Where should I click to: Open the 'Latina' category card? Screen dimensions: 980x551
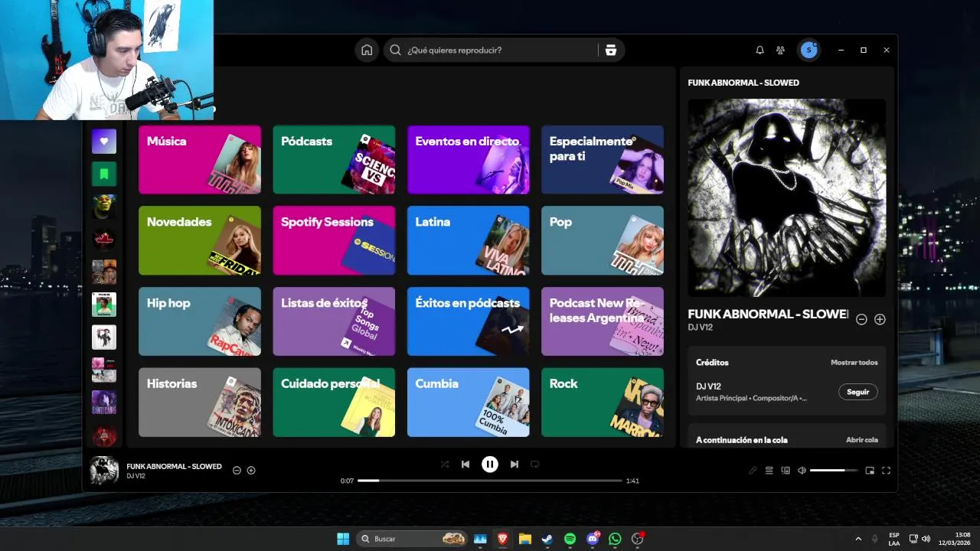click(x=469, y=240)
